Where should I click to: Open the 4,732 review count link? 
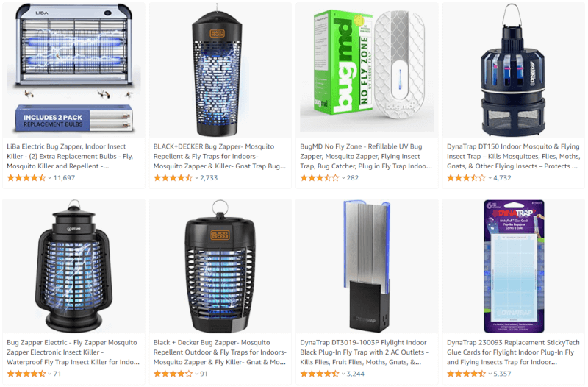coord(502,178)
